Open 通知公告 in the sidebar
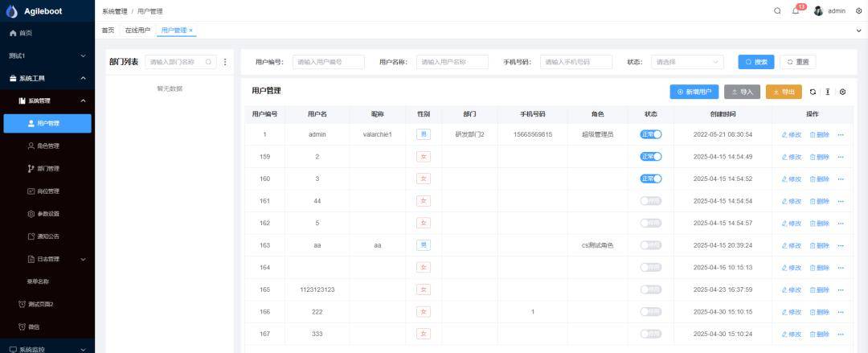Viewport: 868px width, 353px height. click(47, 236)
